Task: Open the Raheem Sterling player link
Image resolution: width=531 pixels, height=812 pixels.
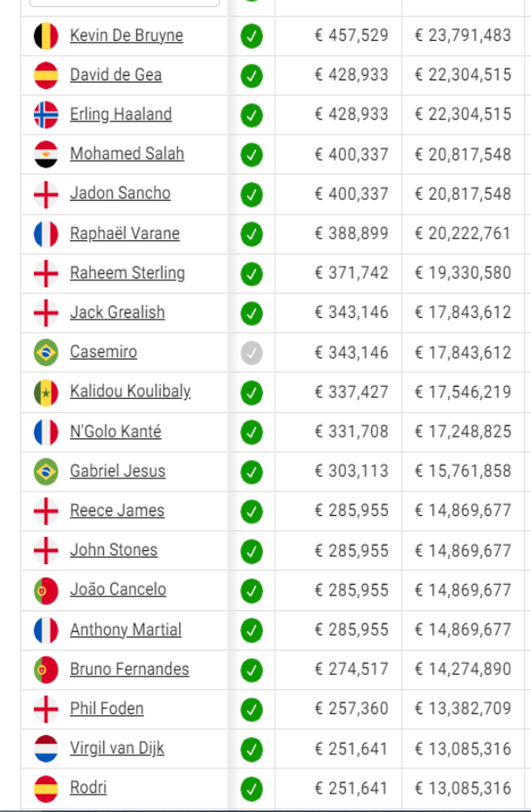Action: click(x=128, y=273)
